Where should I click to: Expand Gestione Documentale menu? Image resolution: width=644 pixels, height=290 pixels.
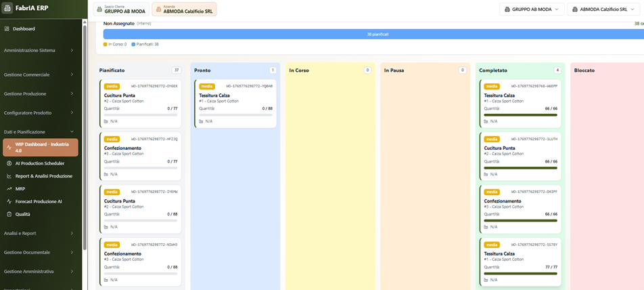tap(39, 252)
